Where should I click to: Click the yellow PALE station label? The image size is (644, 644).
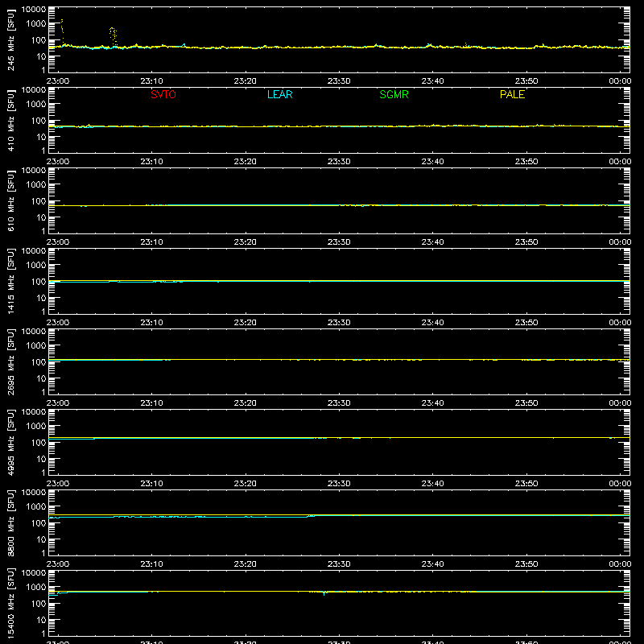pyautogui.click(x=512, y=94)
